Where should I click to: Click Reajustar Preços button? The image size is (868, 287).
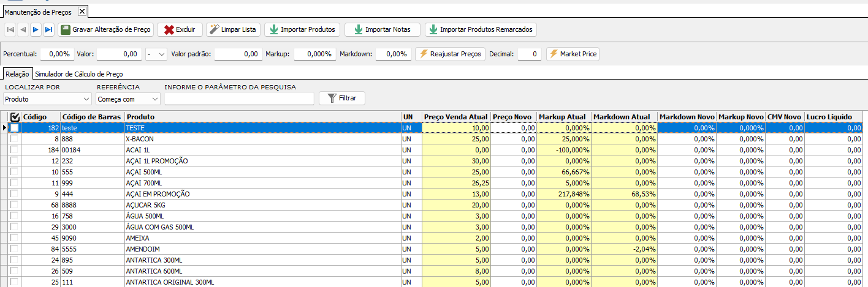(x=450, y=54)
